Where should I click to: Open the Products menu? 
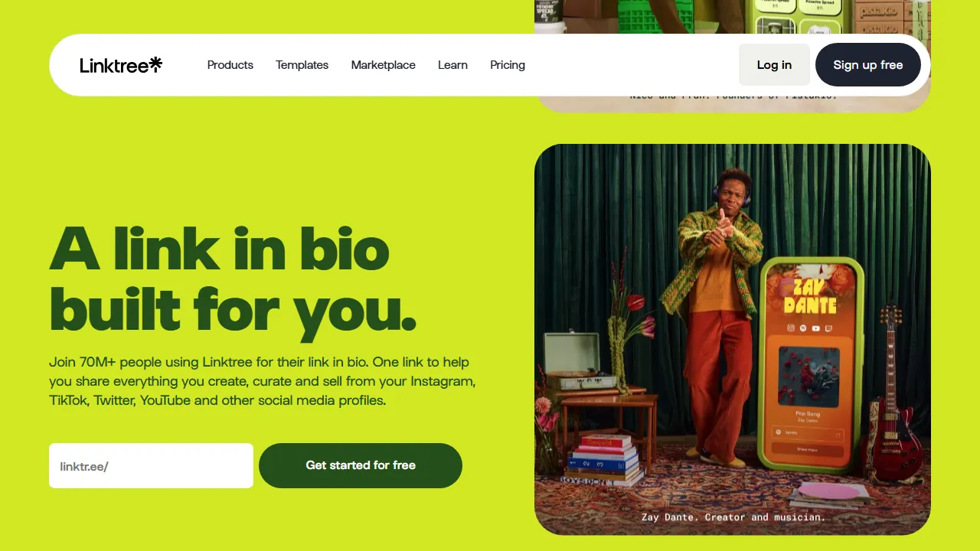click(230, 65)
